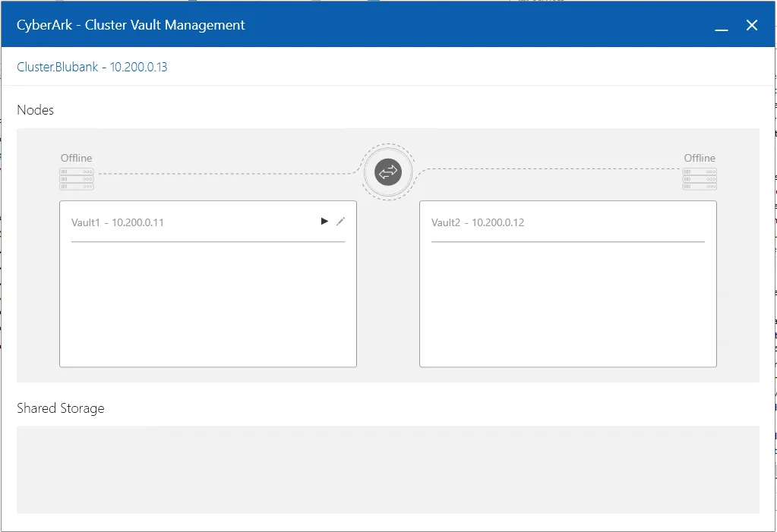Minimize the Cluster Vault Management window
The image size is (777, 532).
722,26
